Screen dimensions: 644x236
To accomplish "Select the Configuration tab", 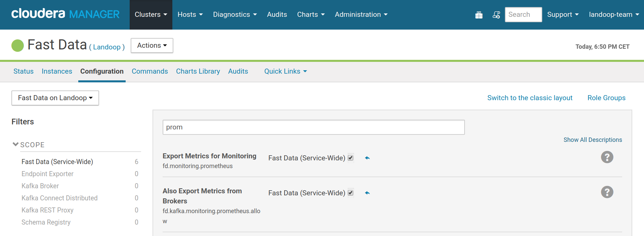I will point(102,71).
